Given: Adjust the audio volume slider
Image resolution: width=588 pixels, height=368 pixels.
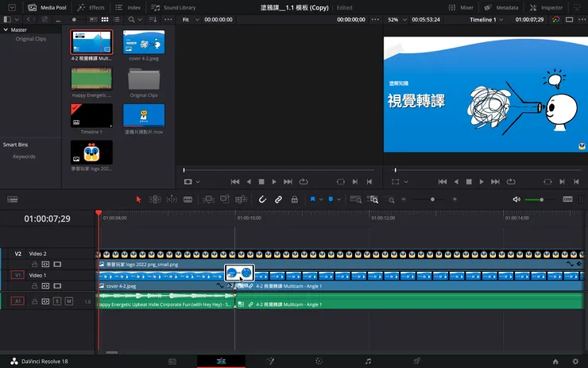Looking at the screenshot, I should pos(540,199).
